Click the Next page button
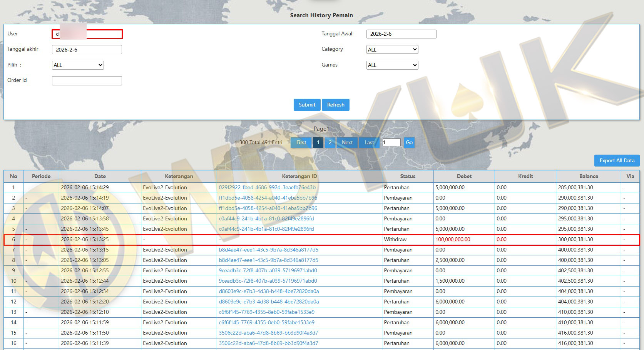This screenshot has width=644, height=350. tap(347, 142)
